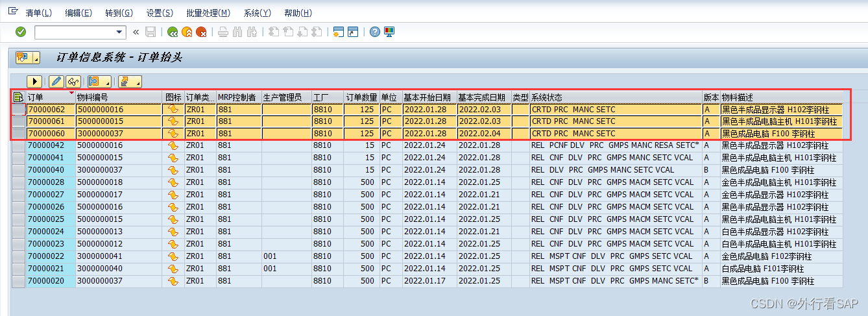Click the 订单数量 column header

361,97
